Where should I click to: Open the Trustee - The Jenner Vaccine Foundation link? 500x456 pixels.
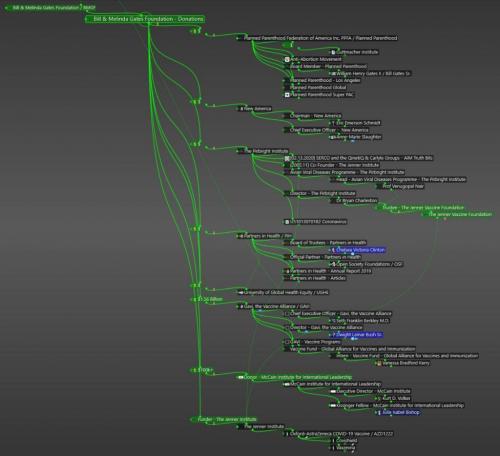420,208
